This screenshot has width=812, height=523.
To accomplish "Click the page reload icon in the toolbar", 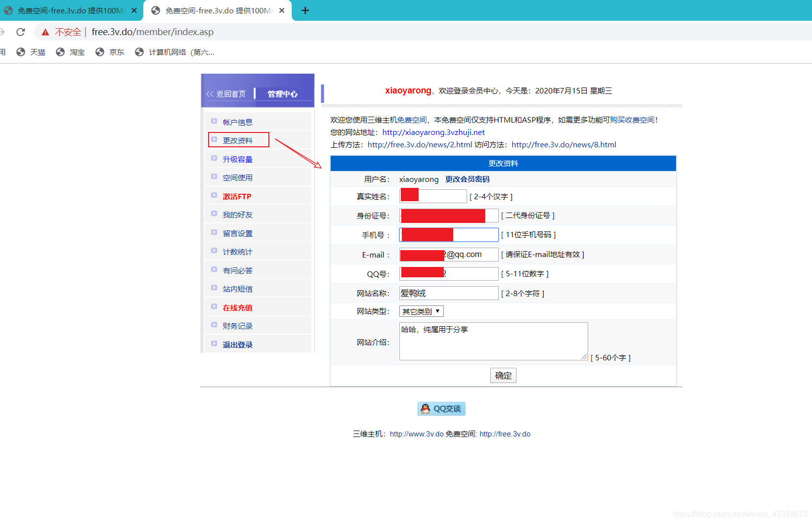I will tap(20, 32).
